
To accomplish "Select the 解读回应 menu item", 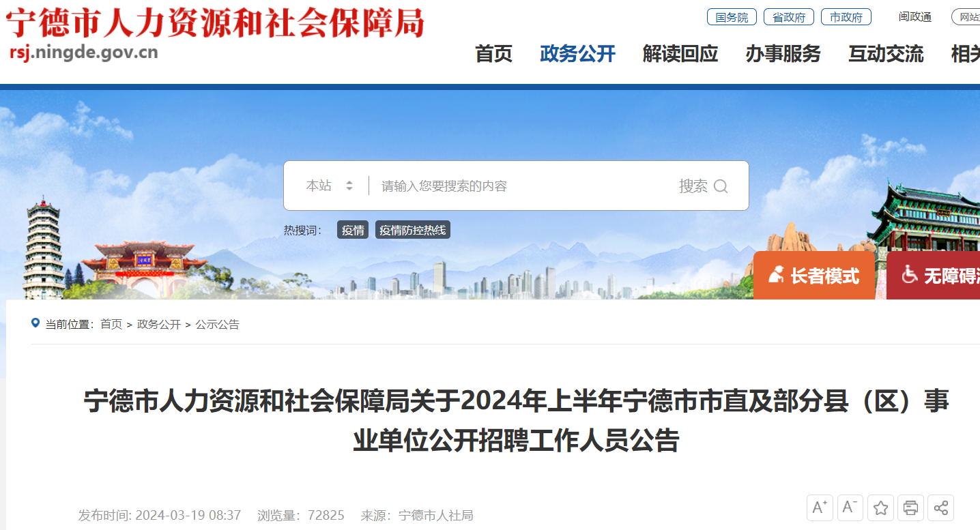I will (x=680, y=54).
